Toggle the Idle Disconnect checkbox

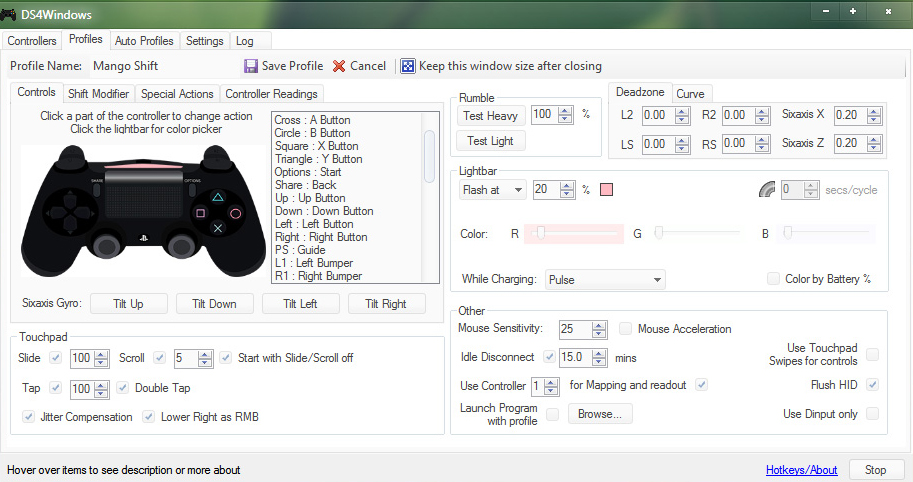click(x=549, y=356)
